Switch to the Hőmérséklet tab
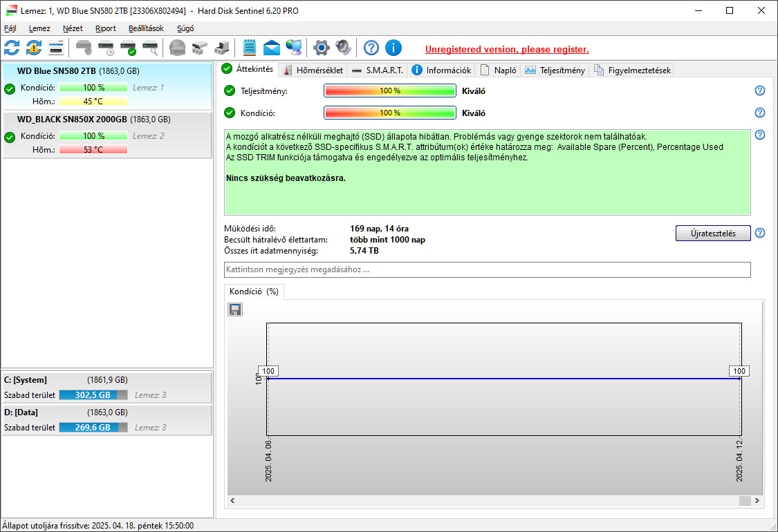The image size is (778, 532). pos(313,70)
